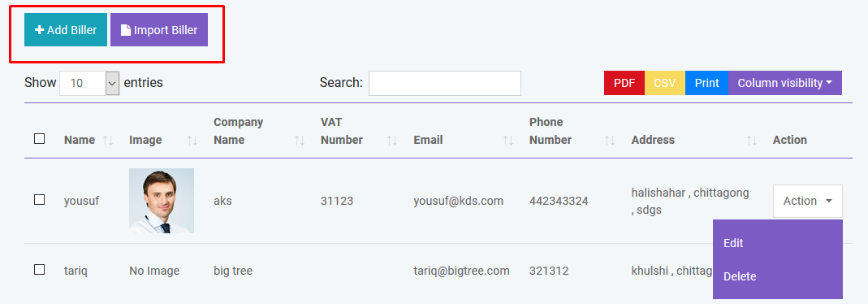Image resolution: width=868 pixels, height=304 pixels.
Task: Sort by Address column arrows icon
Action: (752, 141)
